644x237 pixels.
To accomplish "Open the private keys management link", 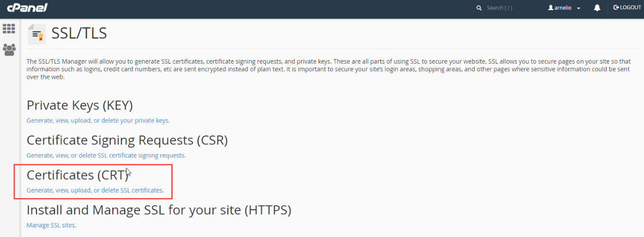I will [98, 121].
